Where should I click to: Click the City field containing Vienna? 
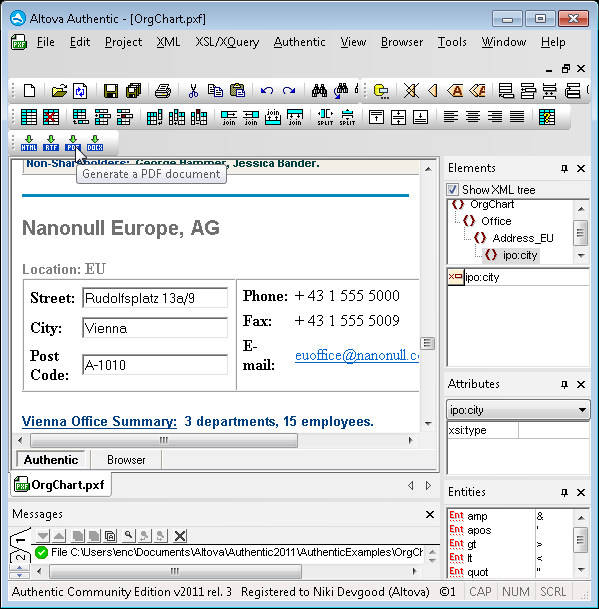(x=155, y=328)
